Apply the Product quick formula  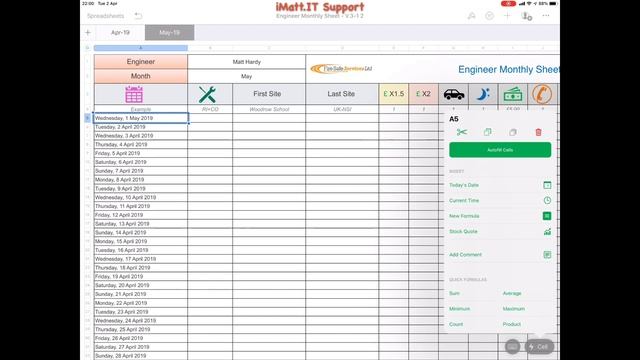point(511,324)
